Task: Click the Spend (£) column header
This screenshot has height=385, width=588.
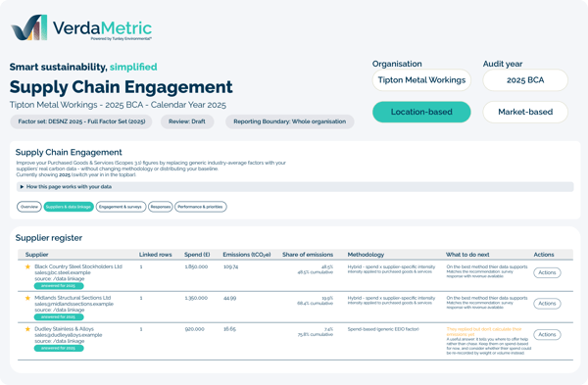Action: [x=197, y=255]
